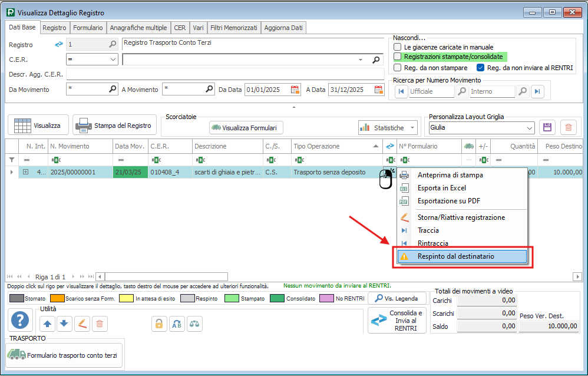Viewport: 588px width, 376px height.
Task: Click the save grid layout floppy icon
Action: (x=547, y=127)
